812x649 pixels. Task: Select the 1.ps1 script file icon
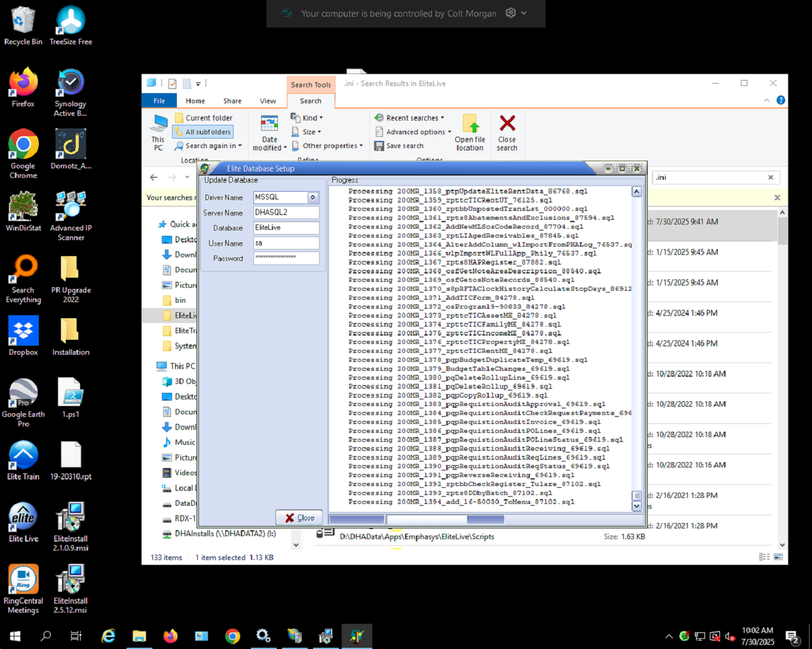(x=71, y=398)
